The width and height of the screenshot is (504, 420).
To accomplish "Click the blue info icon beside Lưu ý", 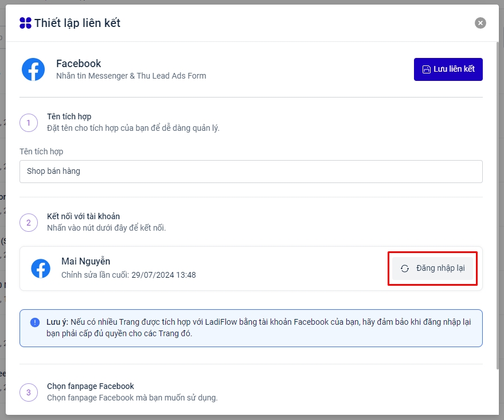I will (35, 322).
